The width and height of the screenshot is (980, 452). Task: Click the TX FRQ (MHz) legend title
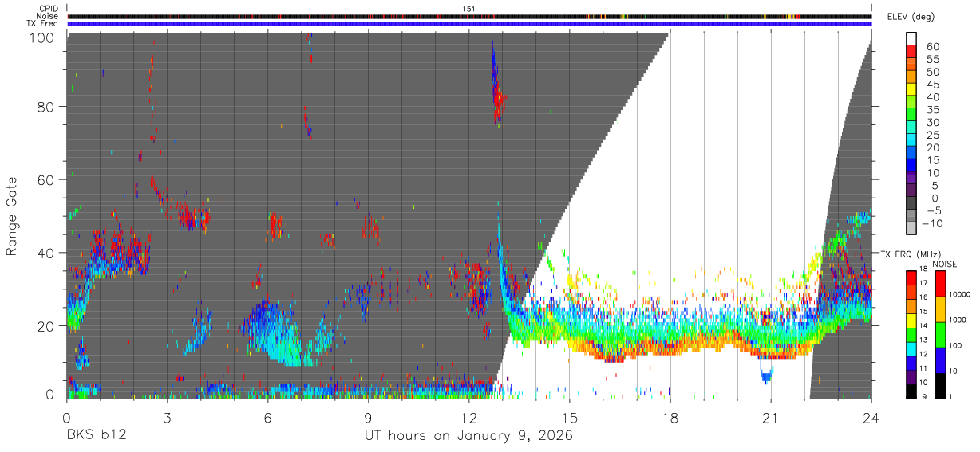(912, 254)
